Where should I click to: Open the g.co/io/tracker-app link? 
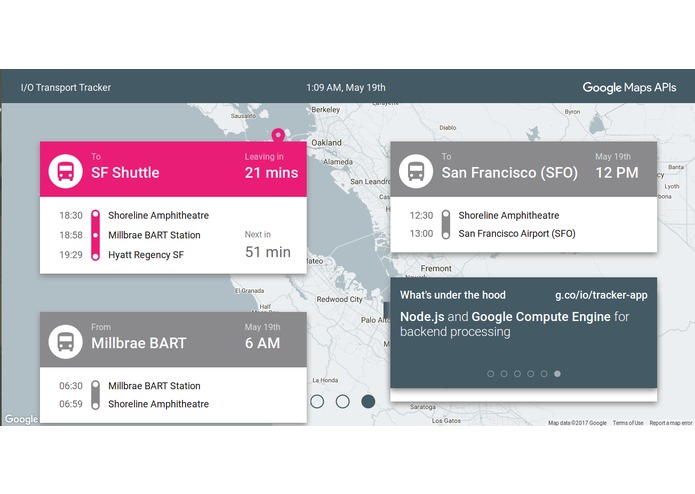(601, 295)
